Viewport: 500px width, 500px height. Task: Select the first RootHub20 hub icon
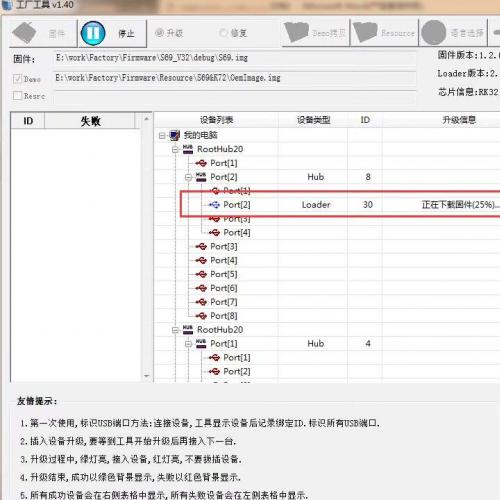pyautogui.click(x=188, y=149)
